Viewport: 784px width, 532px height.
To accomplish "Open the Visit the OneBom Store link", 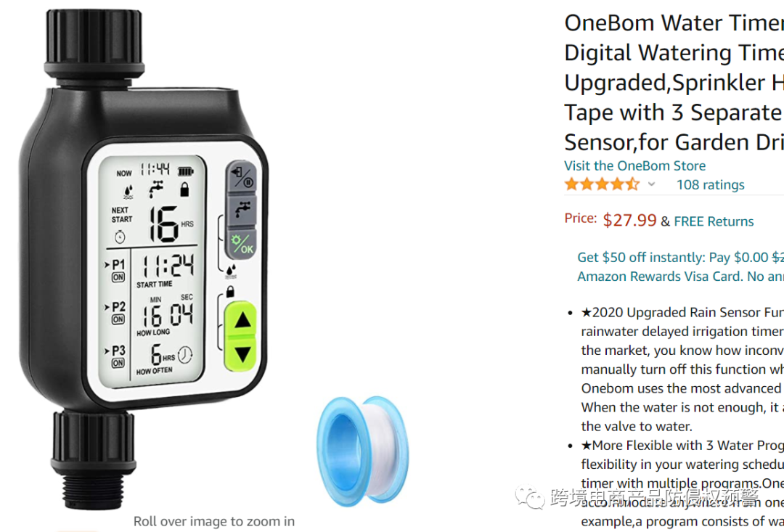I will 634,166.
